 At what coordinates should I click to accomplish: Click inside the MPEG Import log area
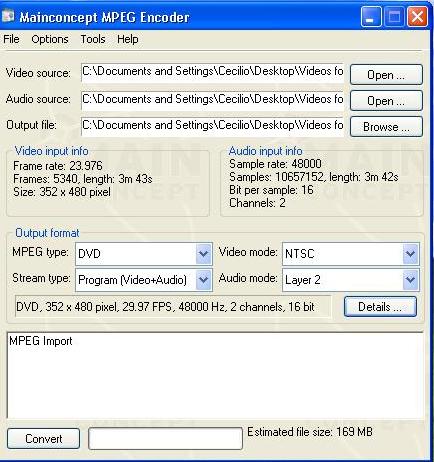coord(215,375)
